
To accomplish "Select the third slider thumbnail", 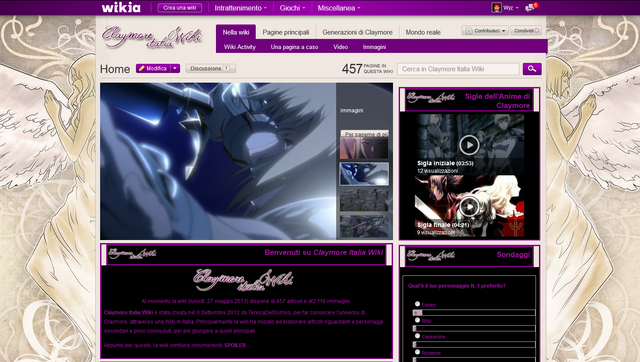I will click(x=364, y=200).
